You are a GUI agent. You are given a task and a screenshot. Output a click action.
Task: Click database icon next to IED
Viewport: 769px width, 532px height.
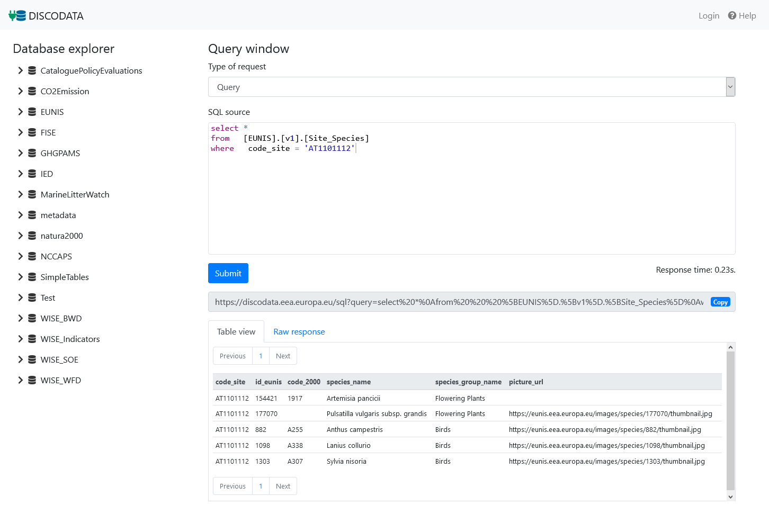point(32,174)
